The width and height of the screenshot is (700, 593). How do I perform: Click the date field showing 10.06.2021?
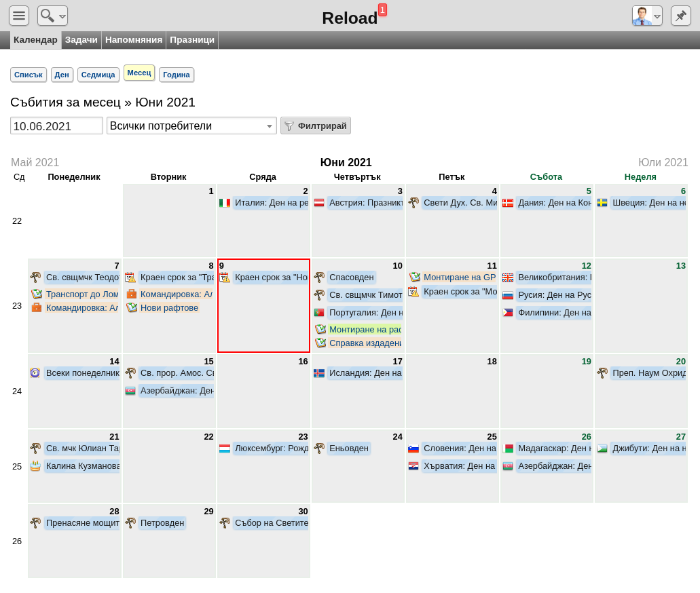(x=57, y=126)
